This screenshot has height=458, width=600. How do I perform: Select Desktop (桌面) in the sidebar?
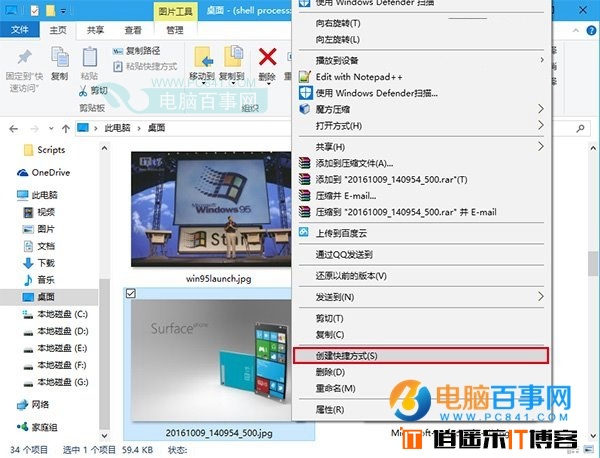tap(49, 297)
